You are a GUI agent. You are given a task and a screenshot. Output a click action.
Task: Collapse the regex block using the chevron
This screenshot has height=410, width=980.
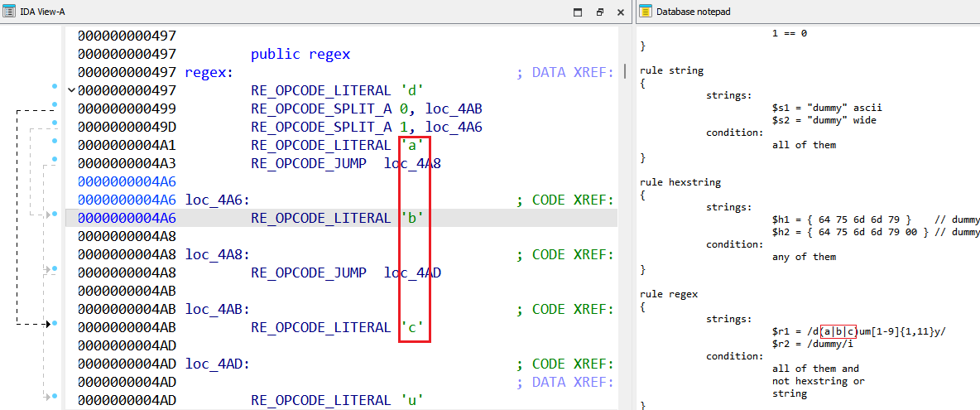click(71, 90)
